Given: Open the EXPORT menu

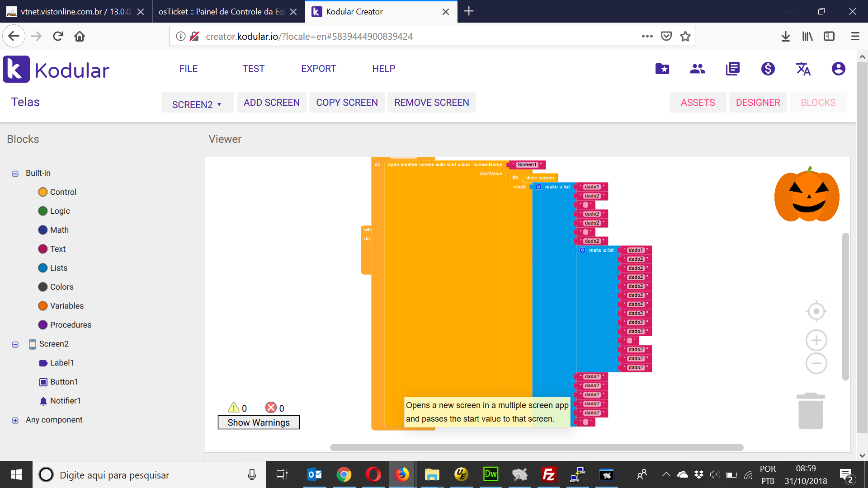Looking at the screenshot, I should [319, 69].
